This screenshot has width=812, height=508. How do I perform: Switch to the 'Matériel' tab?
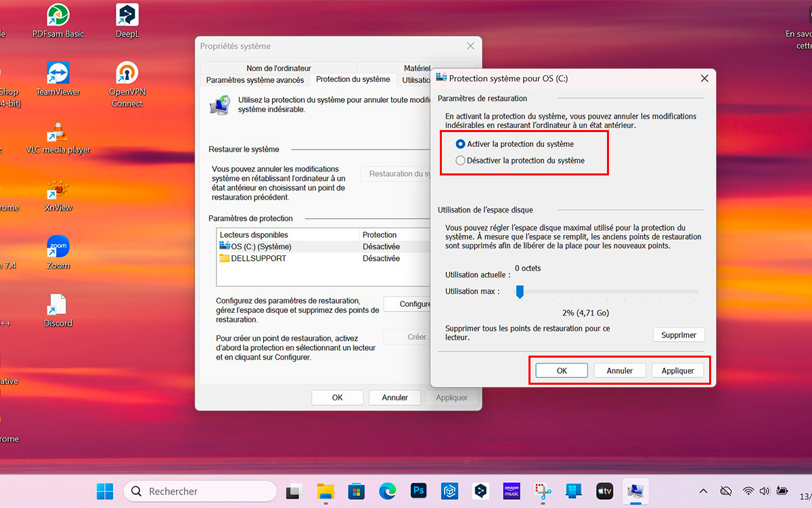[x=417, y=68]
